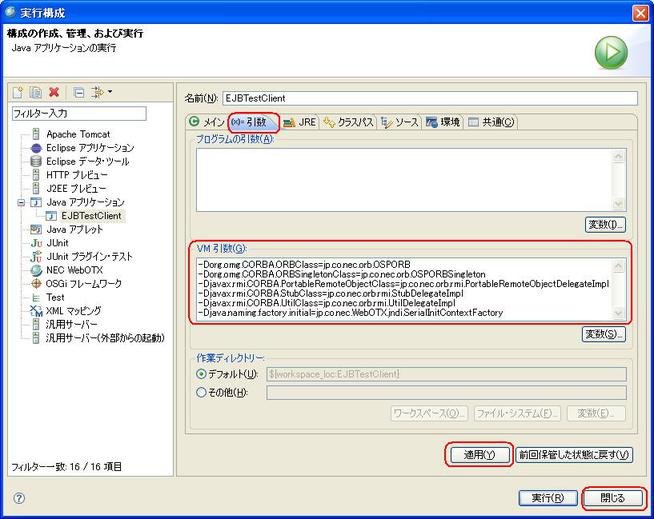Select JUnit configuration type
Viewport: 654px width, 519px height.
[x=58, y=243]
